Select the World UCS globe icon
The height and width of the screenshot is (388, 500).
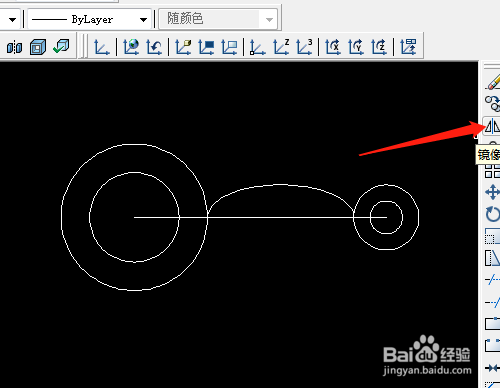tap(131, 47)
